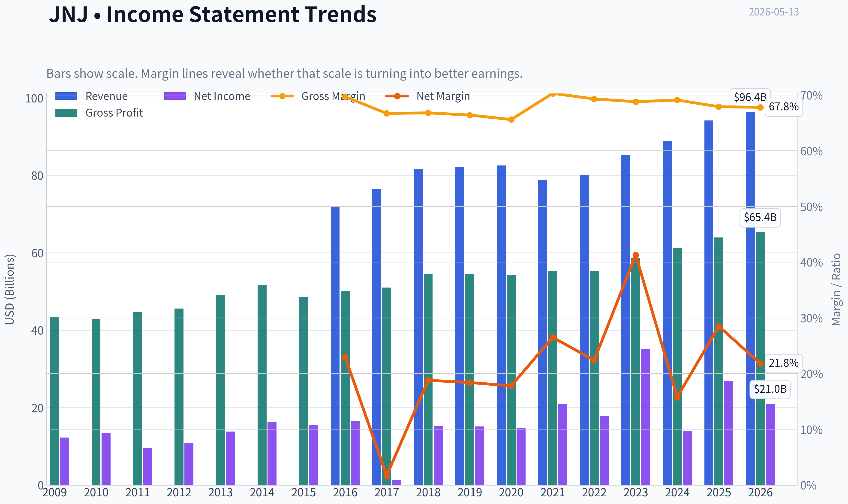Click the JNJ Income Statement Trends title
This screenshot has height=504, width=848.
point(213,15)
